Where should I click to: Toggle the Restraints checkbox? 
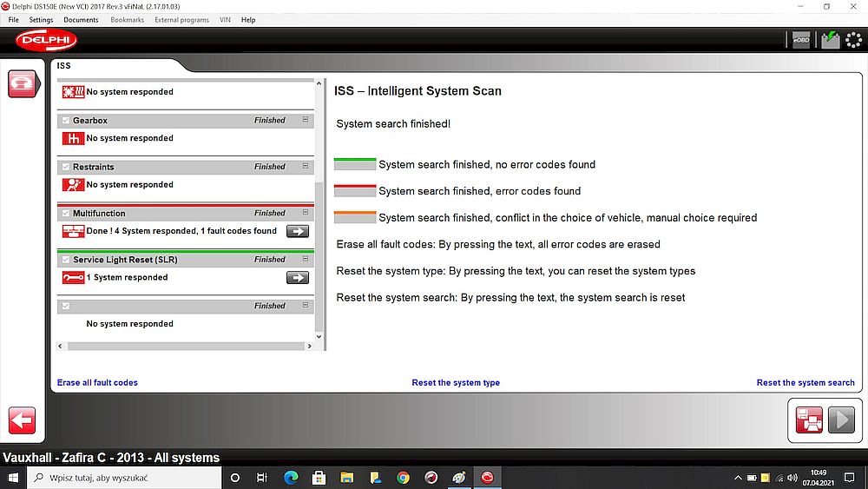coord(65,167)
